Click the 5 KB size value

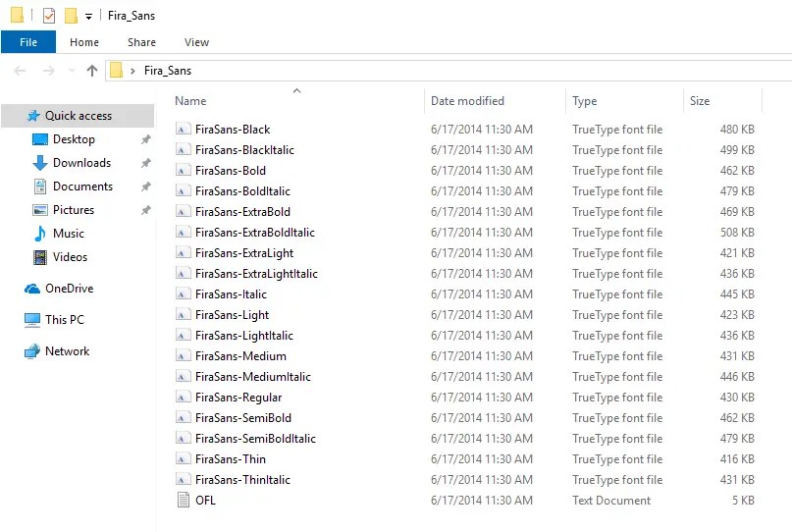tap(743, 501)
